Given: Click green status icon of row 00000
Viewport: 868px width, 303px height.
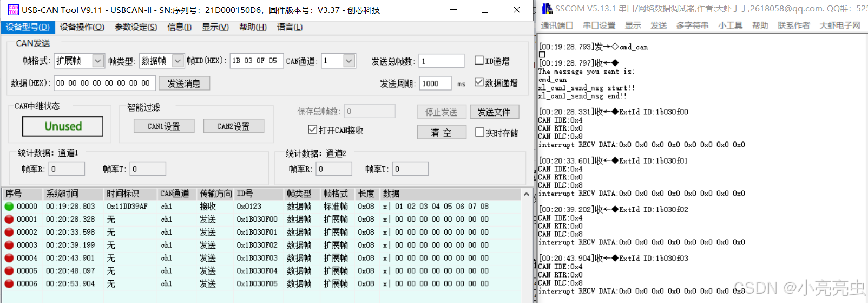Looking at the screenshot, I should click(9, 207).
